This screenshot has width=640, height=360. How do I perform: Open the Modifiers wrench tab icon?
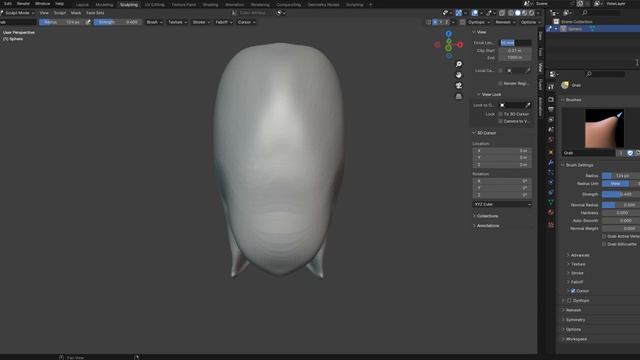click(x=551, y=162)
